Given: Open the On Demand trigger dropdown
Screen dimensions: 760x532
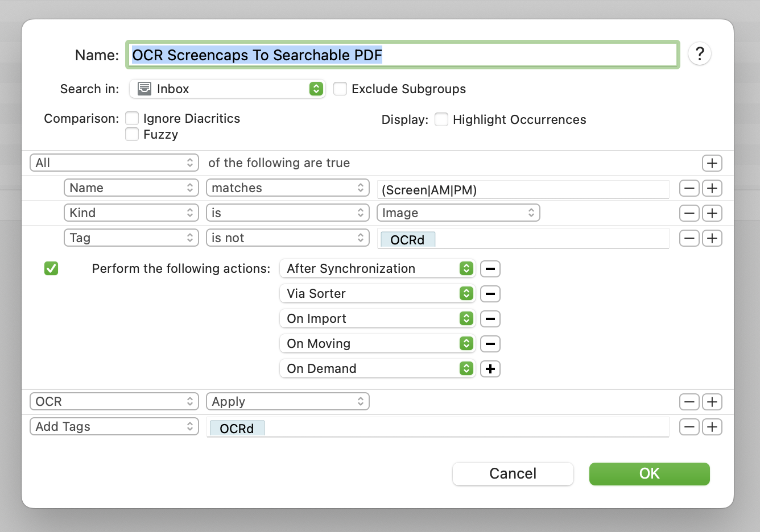Looking at the screenshot, I should (x=378, y=369).
